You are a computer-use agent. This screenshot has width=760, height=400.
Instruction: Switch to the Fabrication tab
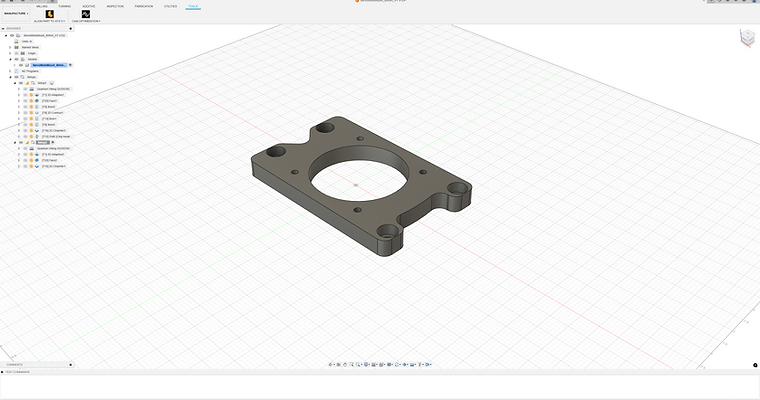click(x=144, y=6)
